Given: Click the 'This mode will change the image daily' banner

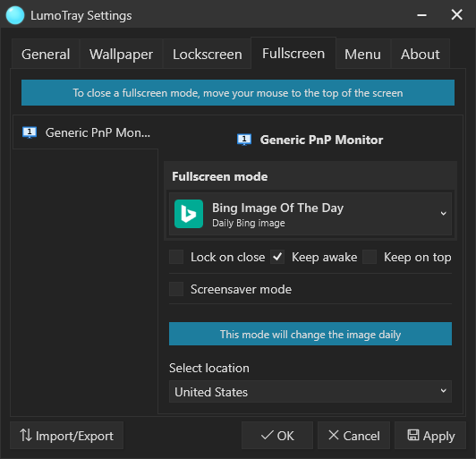Looking at the screenshot, I should [x=310, y=334].
